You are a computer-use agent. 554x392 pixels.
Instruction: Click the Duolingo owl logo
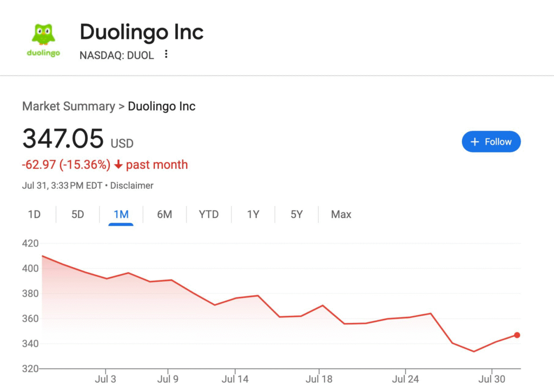tap(43, 35)
